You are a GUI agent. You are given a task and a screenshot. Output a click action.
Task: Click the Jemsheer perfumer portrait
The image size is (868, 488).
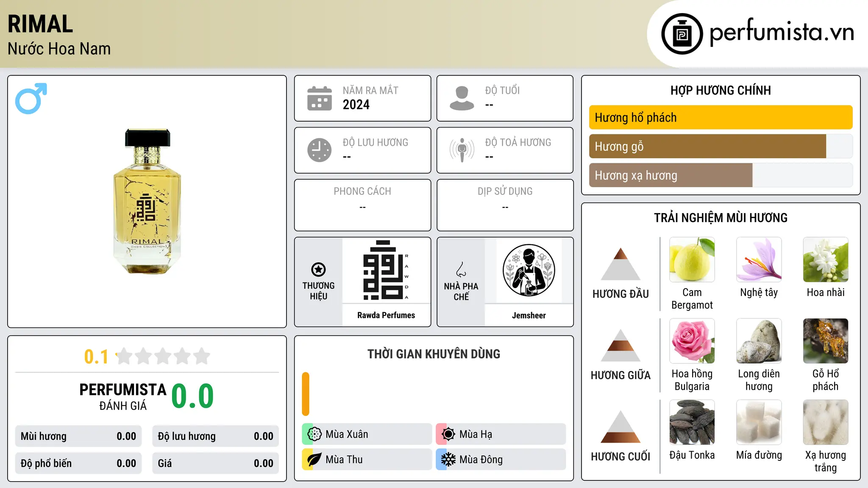529,270
